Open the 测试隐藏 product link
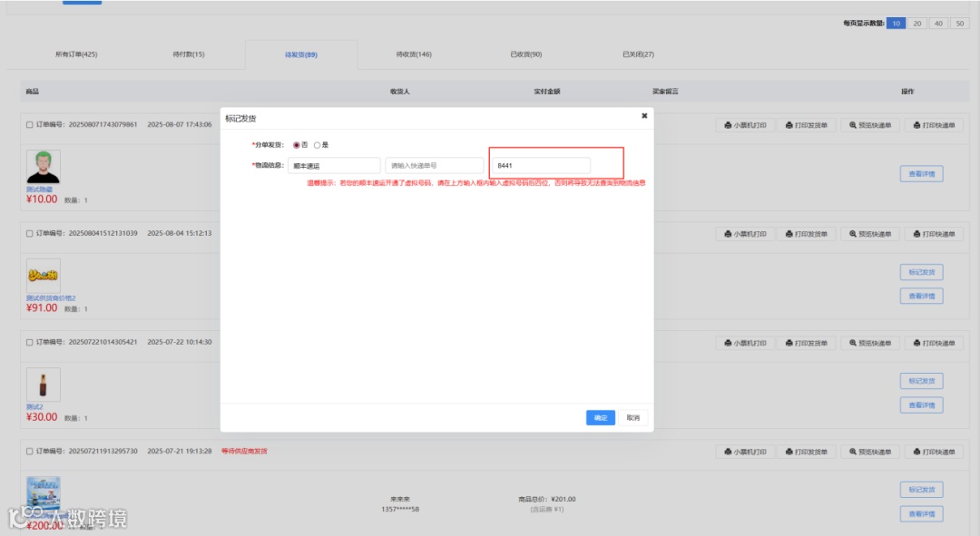 [x=39, y=190]
